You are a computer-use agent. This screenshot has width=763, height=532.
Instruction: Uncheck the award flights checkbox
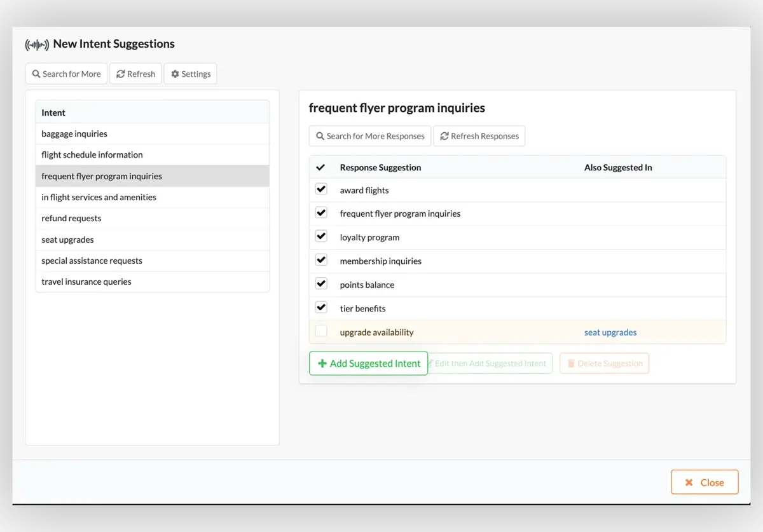coord(321,189)
